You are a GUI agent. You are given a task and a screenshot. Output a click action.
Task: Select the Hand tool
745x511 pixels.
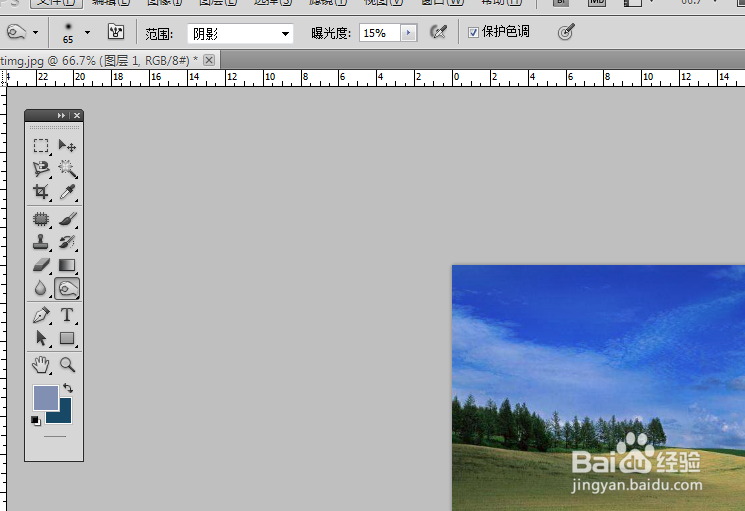pyautogui.click(x=41, y=365)
